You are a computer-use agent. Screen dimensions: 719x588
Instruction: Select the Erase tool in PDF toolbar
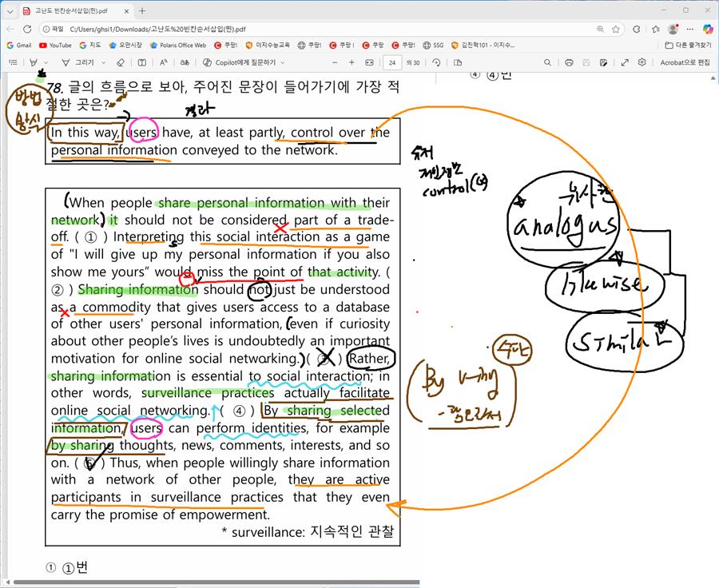pos(121,62)
